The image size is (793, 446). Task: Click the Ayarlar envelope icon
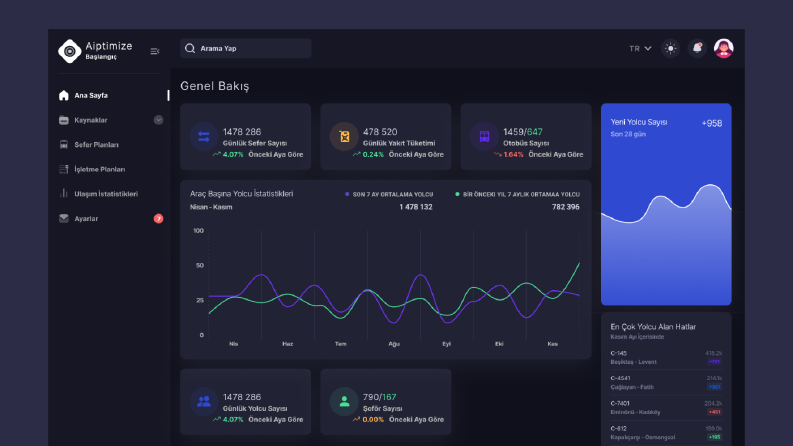tap(64, 218)
